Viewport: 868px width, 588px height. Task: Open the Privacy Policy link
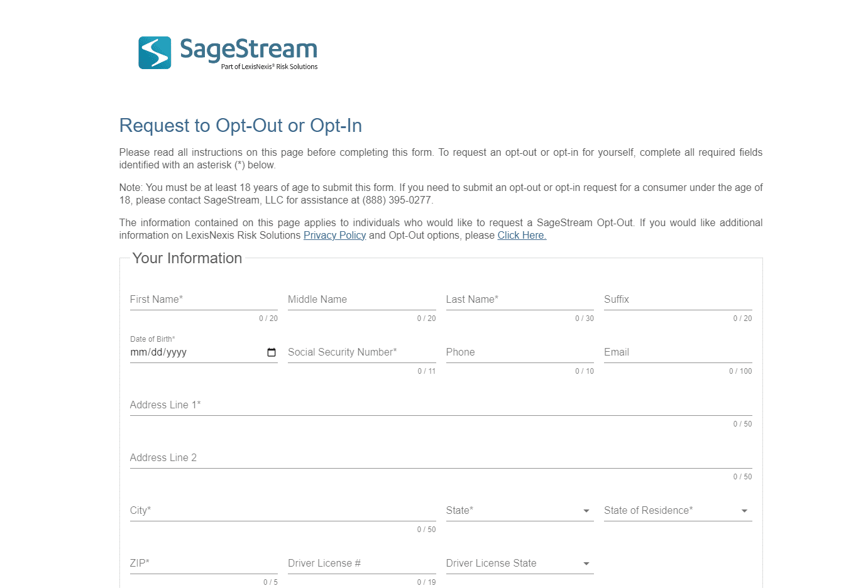pyautogui.click(x=334, y=235)
